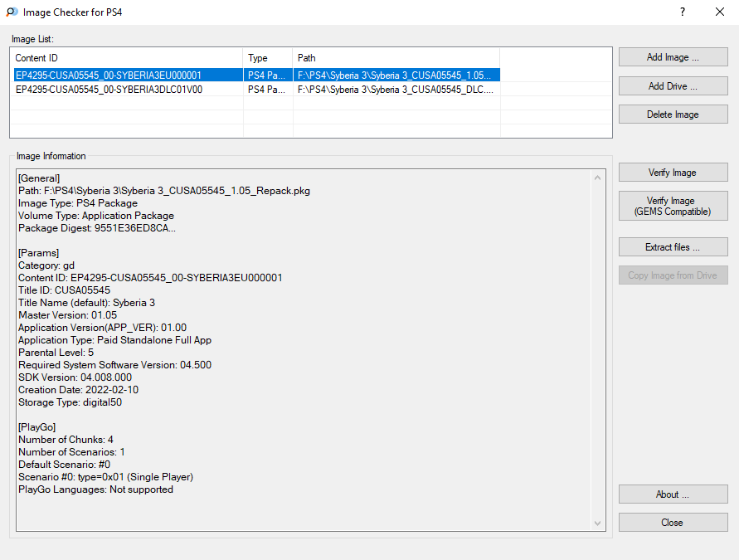Click Delete Image button
This screenshot has width=739, height=560.
click(x=673, y=114)
